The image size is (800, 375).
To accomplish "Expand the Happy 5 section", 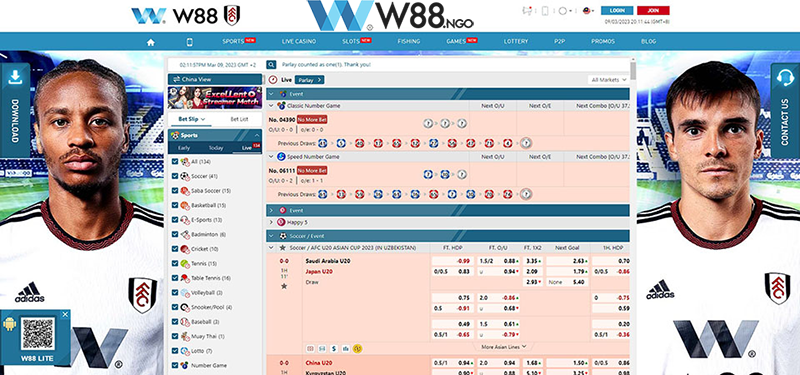I will point(271,222).
